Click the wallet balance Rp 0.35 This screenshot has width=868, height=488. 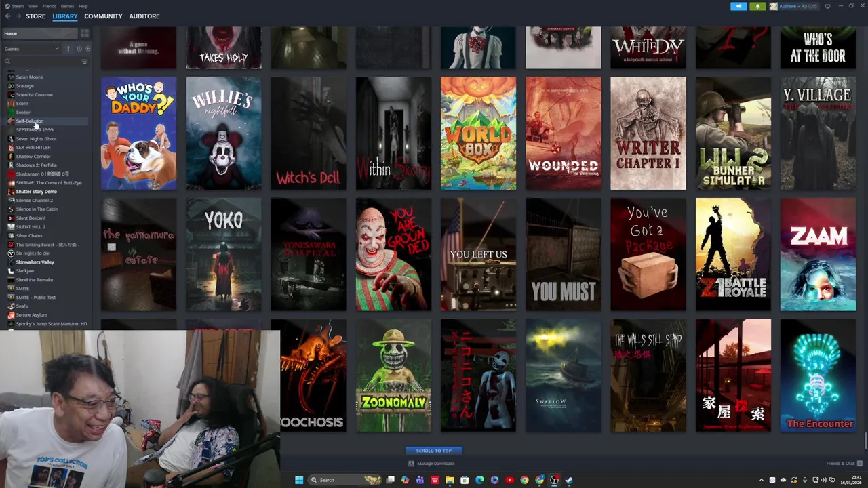[810, 6]
